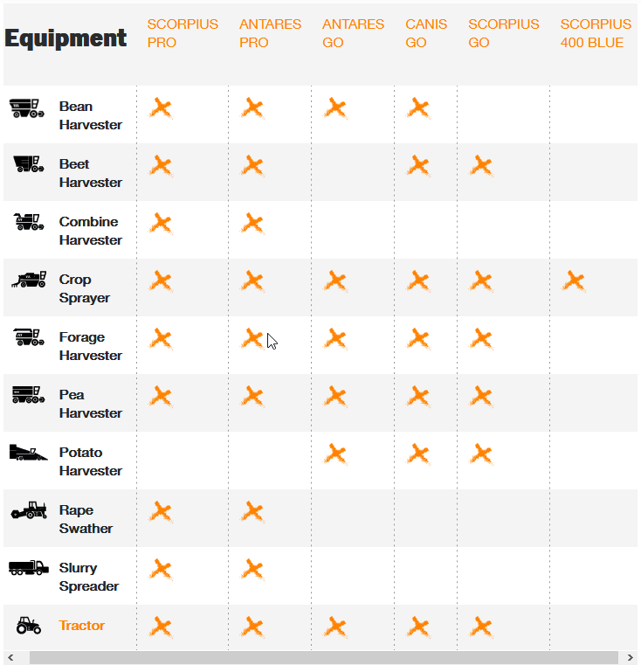Click the Pea Harvester row label
This screenshot has height=672, width=641.
coord(90,404)
